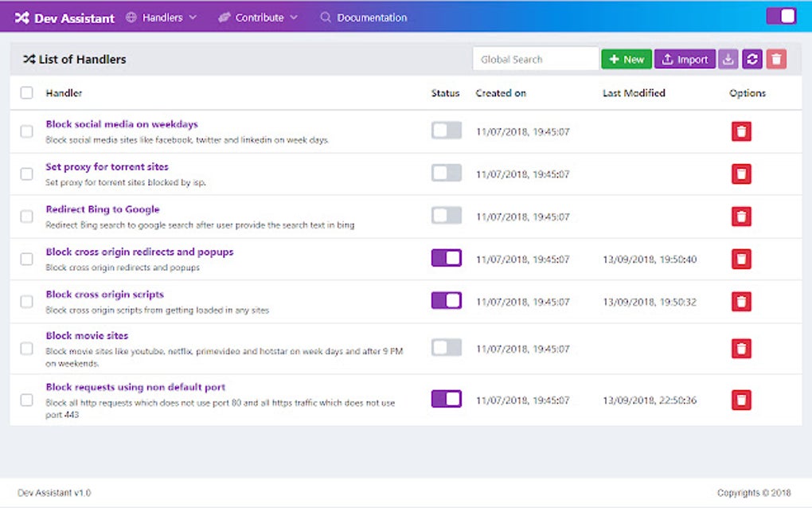The width and height of the screenshot is (812, 508).
Task: Click the 13/09/2018, 19:50:32 modified date
Action: coord(650,302)
